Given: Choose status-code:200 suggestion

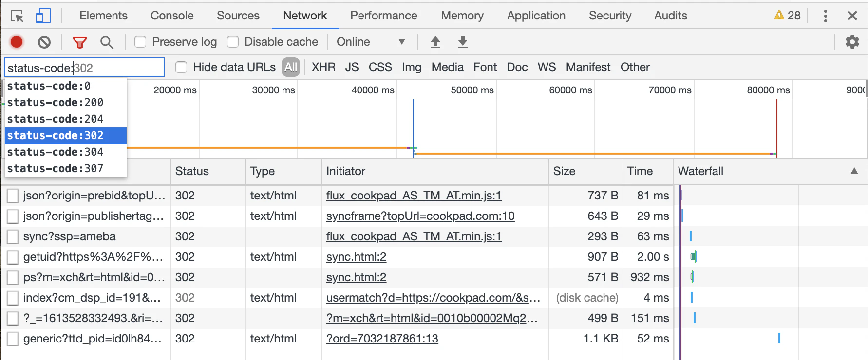Looking at the screenshot, I should [x=66, y=103].
